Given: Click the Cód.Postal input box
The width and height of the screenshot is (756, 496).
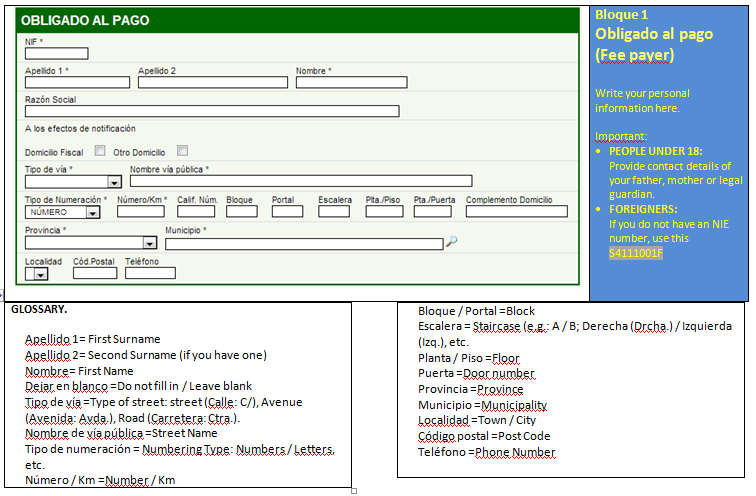Looking at the screenshot, I should click(x=93, y=273).
